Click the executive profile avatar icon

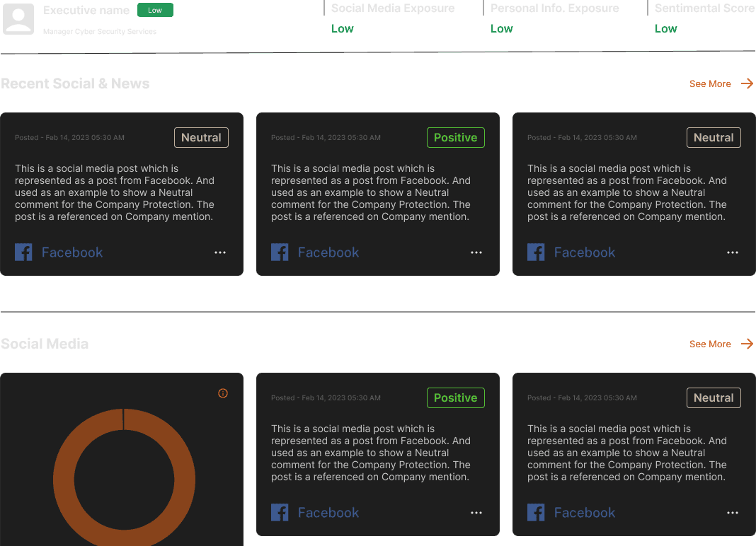click(18, 19)
